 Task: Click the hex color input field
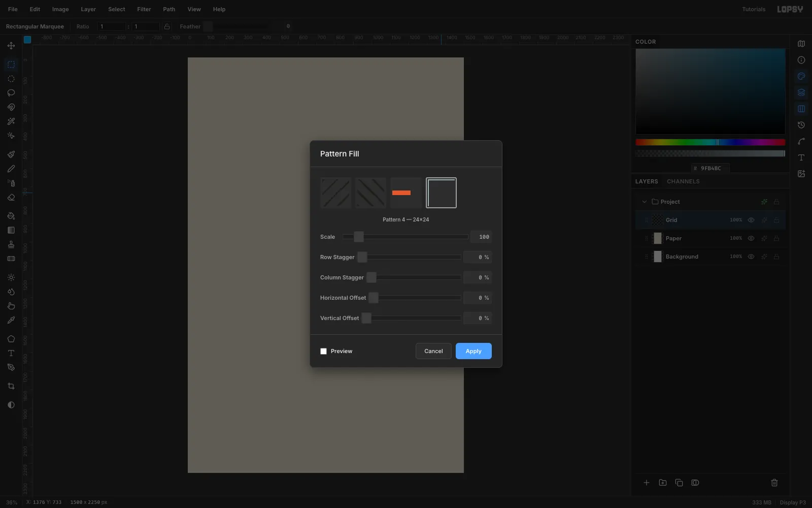tap(710, 168)
